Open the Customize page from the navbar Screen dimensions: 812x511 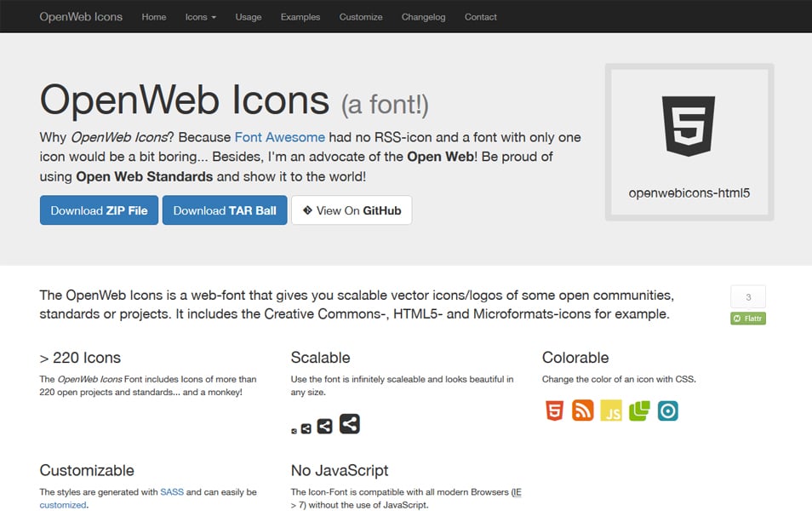360,16
